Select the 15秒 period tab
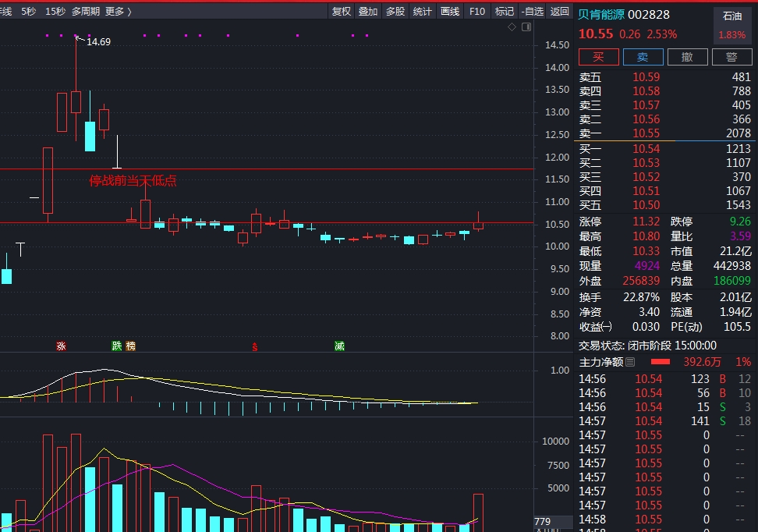Image resolution: width=758 pixels, height=532 pixels. coord(55,11)
